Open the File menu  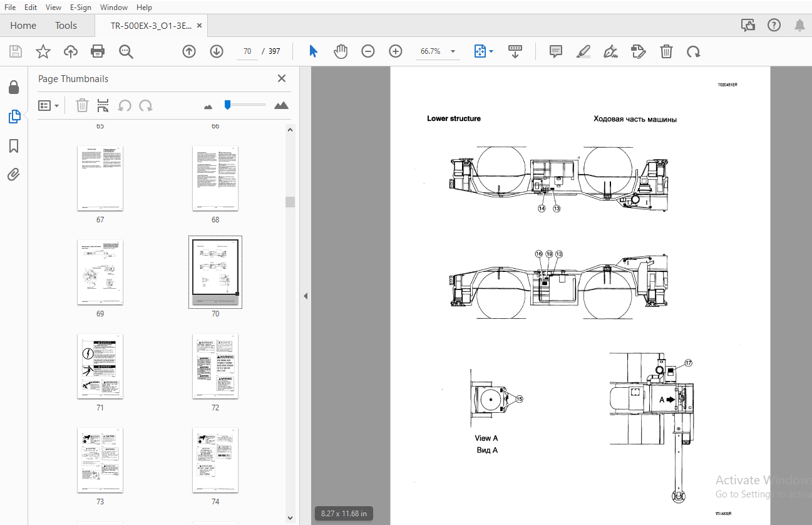11,8
